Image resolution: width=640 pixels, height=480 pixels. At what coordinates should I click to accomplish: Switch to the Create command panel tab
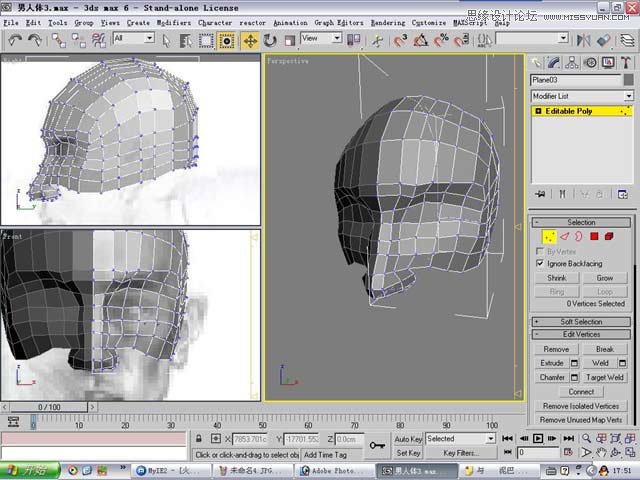[536, 62]
